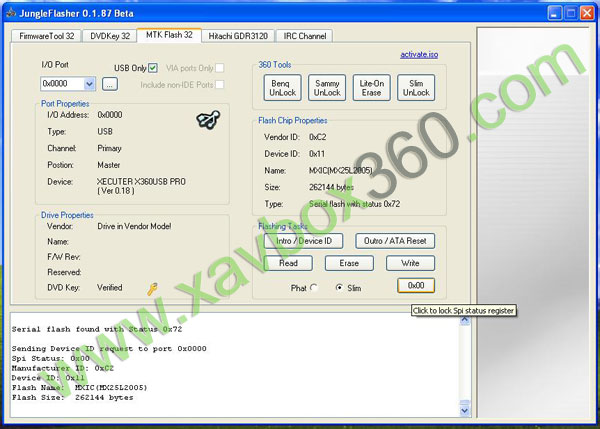
Task: Minimize the JungleFlasher window
Action: tap(554, 13)
